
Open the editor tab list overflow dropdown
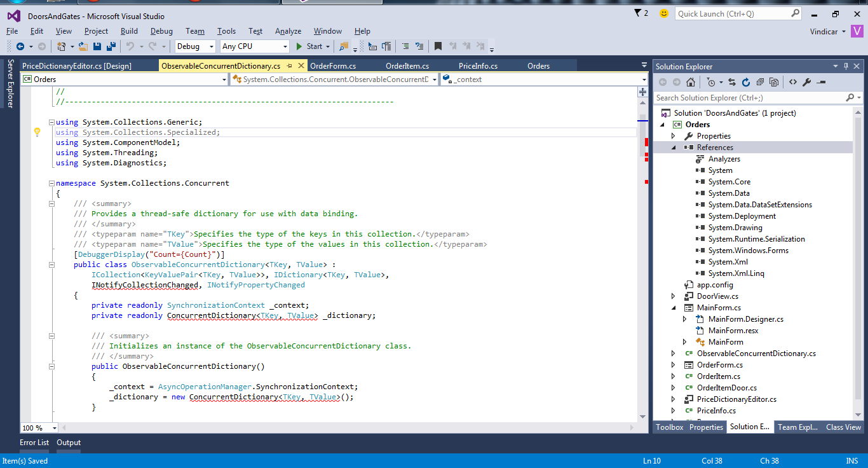pyautogui.click(x=644, y=65)
